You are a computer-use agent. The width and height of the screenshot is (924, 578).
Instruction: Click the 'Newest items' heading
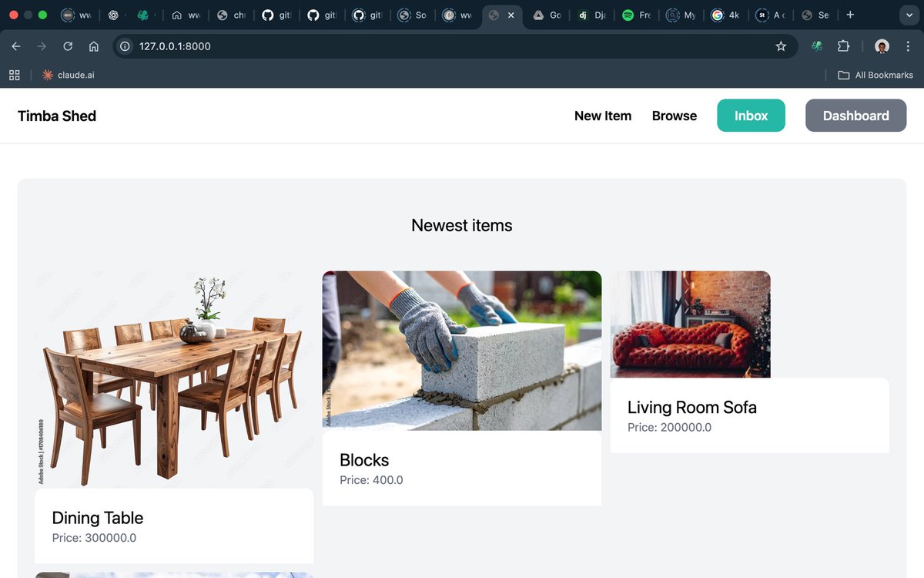[462, 226]
